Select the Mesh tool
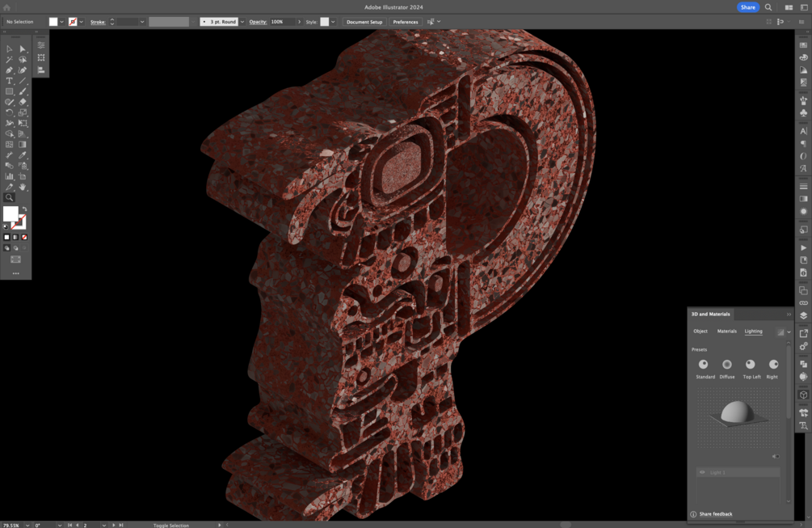 tap(10, 145)
